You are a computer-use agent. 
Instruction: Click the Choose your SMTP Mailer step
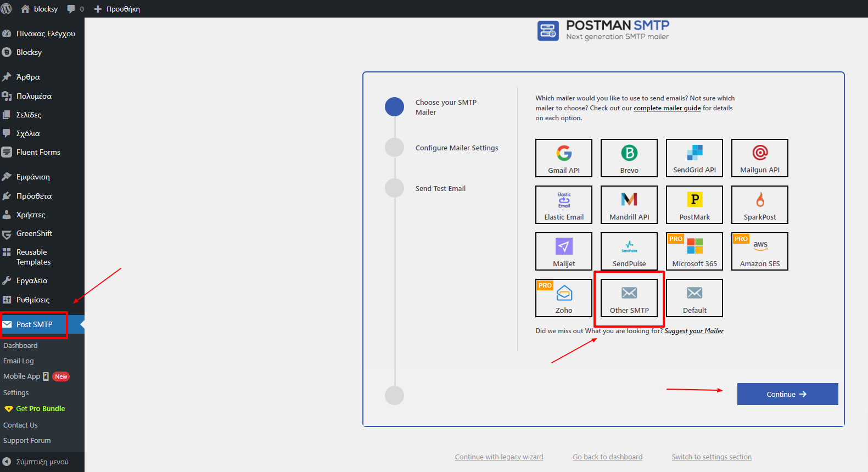tap(446, 107)
